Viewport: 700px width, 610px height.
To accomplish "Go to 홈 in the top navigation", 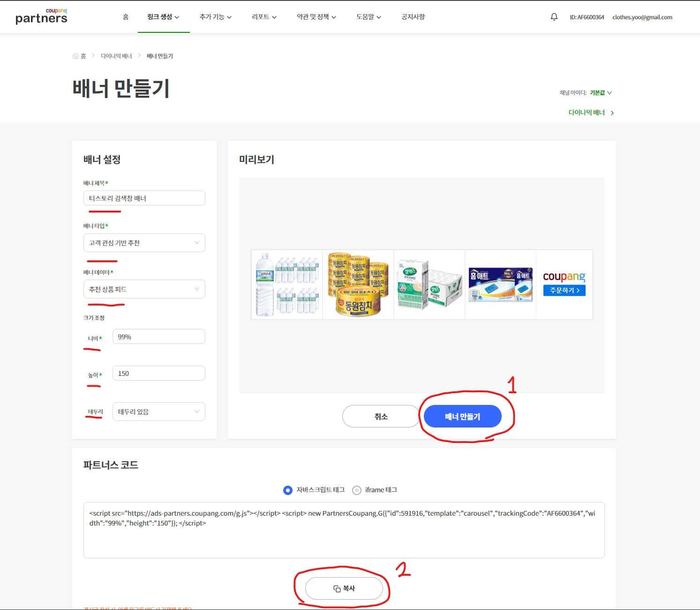I will (x=126, y=17).
